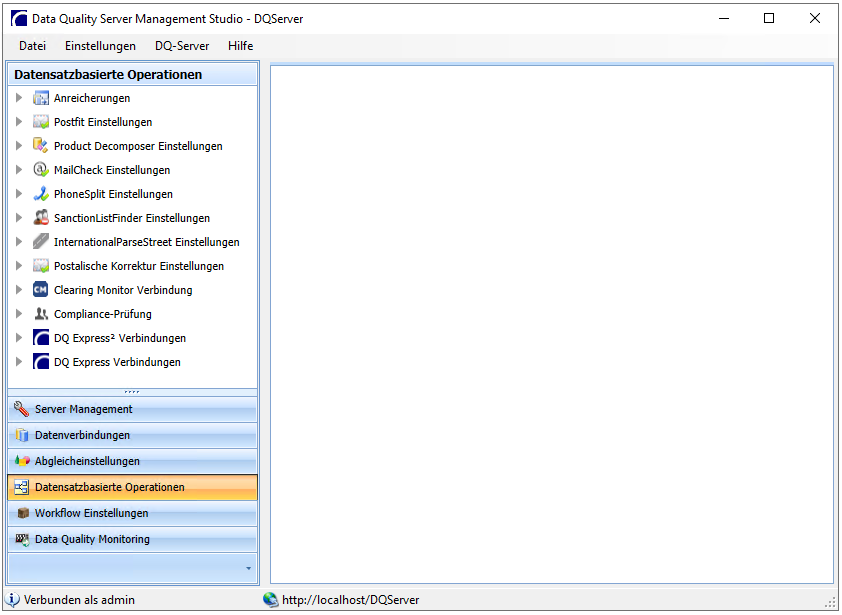Click the Product Decomposer icon

tap(41, 146)
